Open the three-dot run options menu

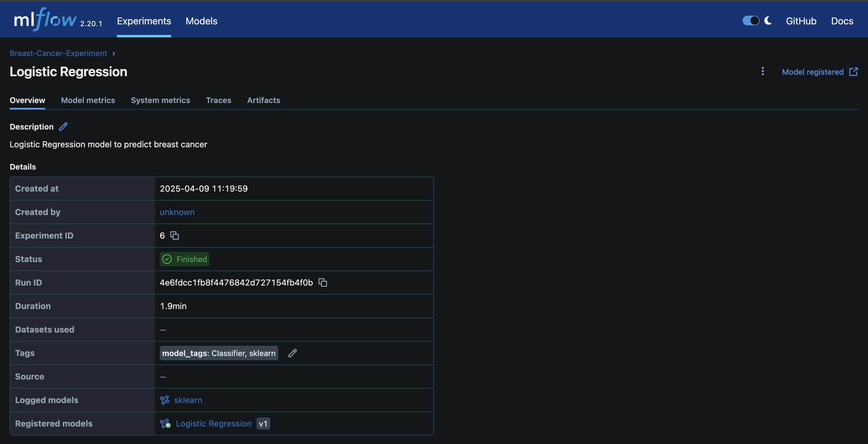coord(763,71)
